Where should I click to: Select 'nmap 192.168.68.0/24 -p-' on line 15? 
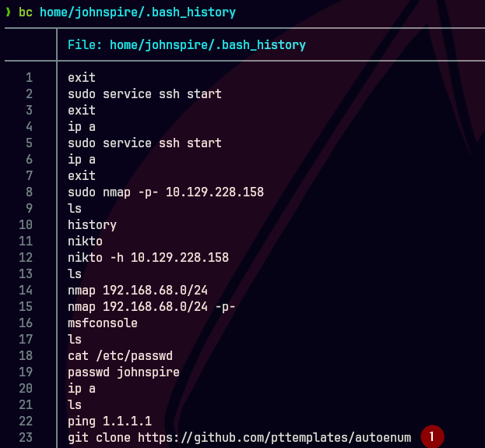(152, 307)
